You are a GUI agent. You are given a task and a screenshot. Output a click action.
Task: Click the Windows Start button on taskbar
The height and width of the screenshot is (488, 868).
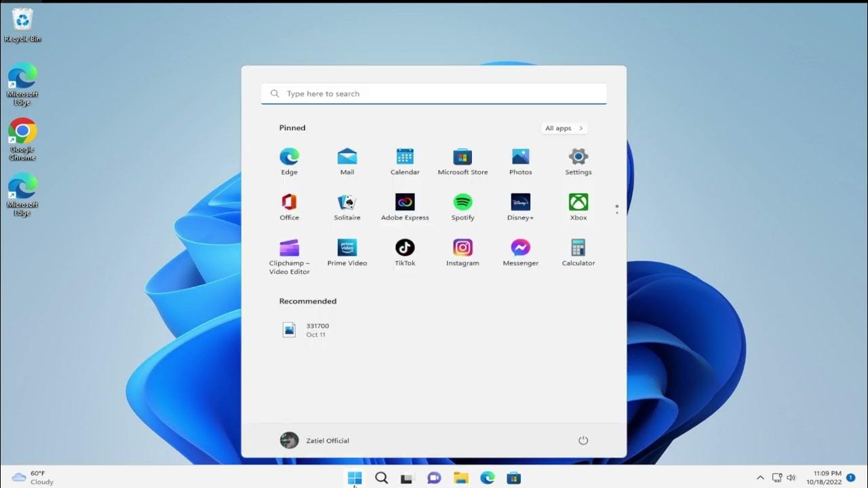(x=355, y=478)
